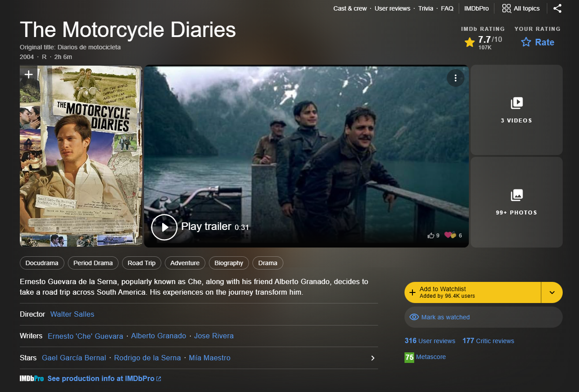Click the IMDbPro logo beside production info
579x392 pixels.
coord(32,378)
